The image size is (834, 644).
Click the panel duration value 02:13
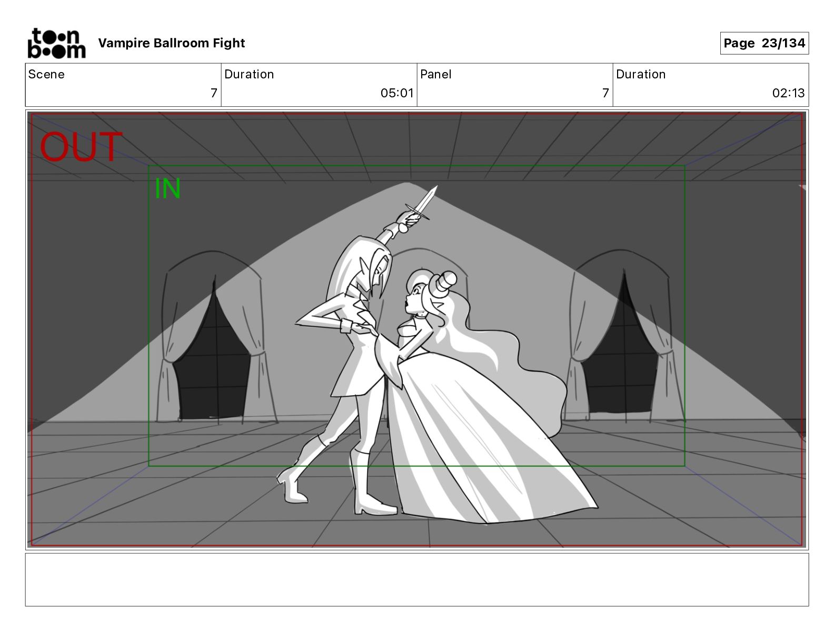(x=788, y=93)
